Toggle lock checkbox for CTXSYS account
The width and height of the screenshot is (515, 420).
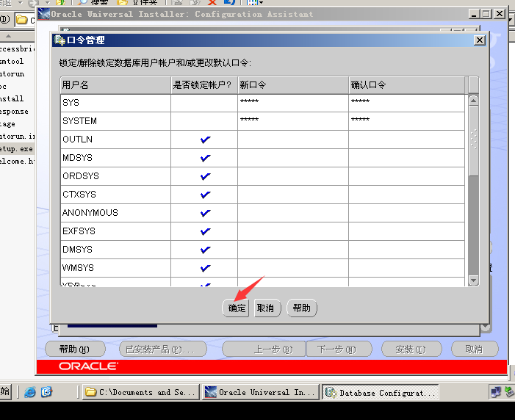point(205,195)
